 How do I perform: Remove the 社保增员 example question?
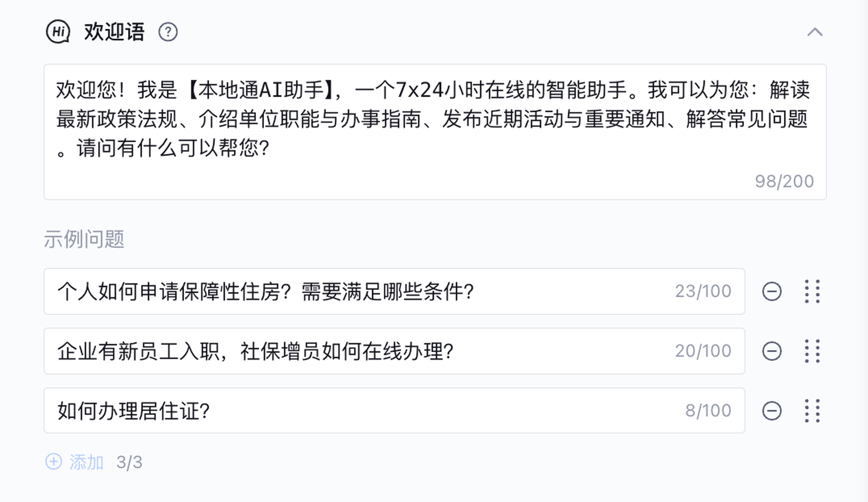[771, 351]
